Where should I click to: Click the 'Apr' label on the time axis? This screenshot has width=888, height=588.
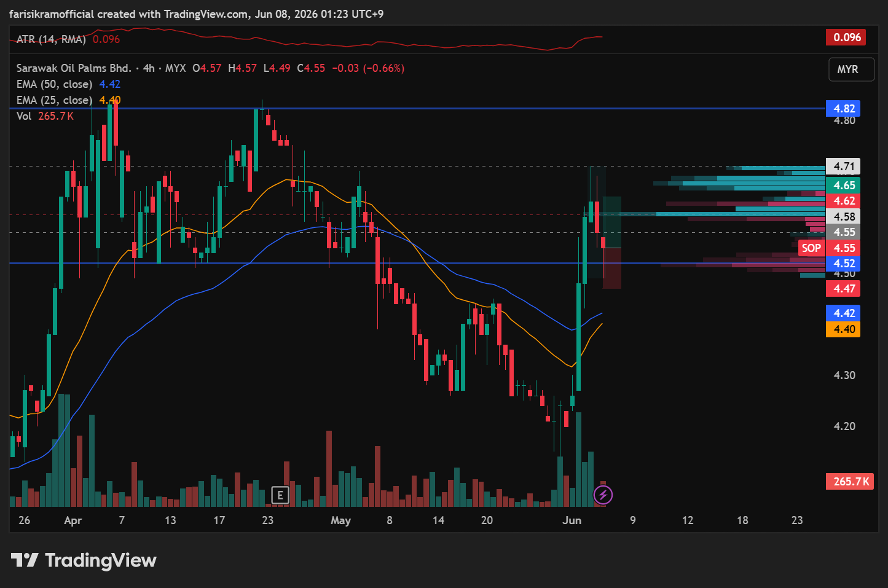(x=73, y=520)
